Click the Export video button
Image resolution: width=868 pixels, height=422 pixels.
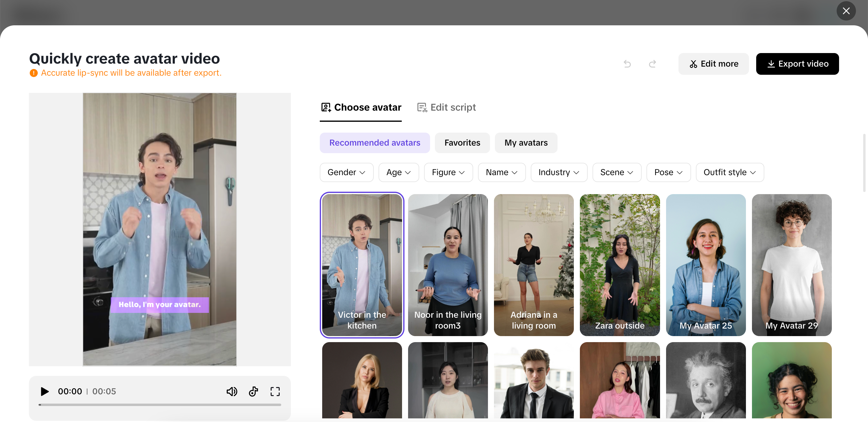[797, 64]
